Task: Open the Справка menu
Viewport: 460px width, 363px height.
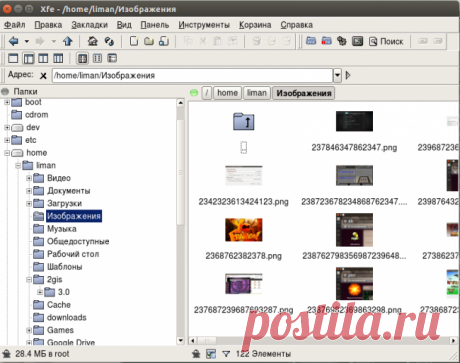Action: coord(296,25)
